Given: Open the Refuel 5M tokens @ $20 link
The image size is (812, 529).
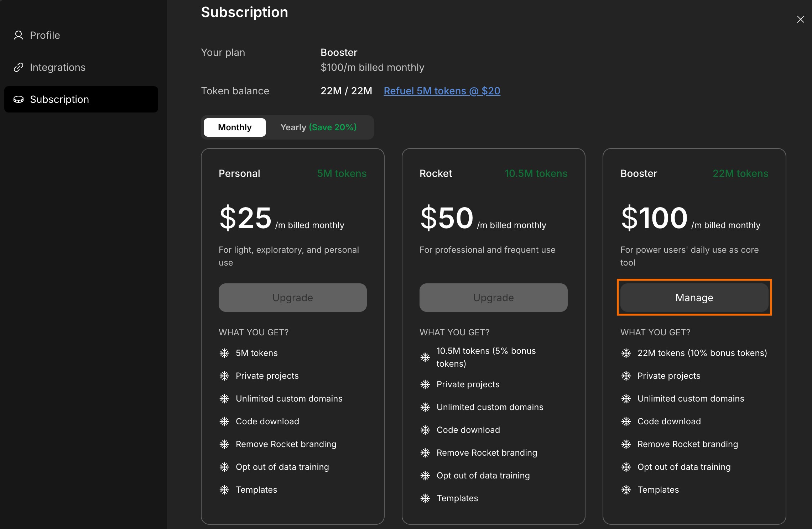Looking at the screenshot, I should click(442, 91).
